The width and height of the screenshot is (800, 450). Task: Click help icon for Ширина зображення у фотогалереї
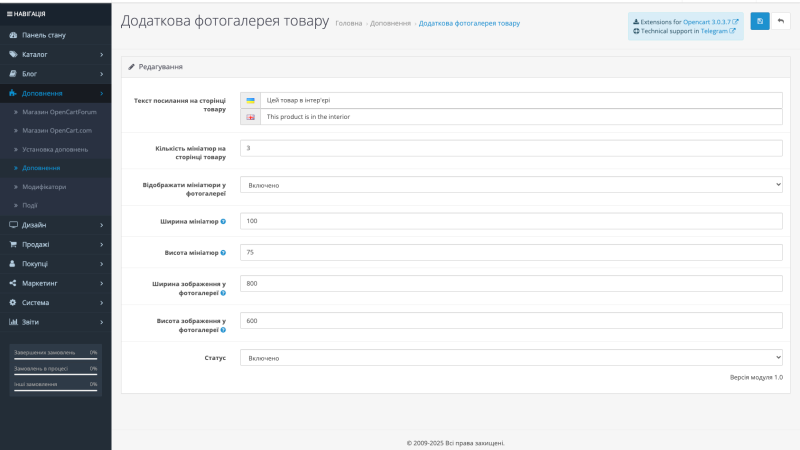pos(223,293)
